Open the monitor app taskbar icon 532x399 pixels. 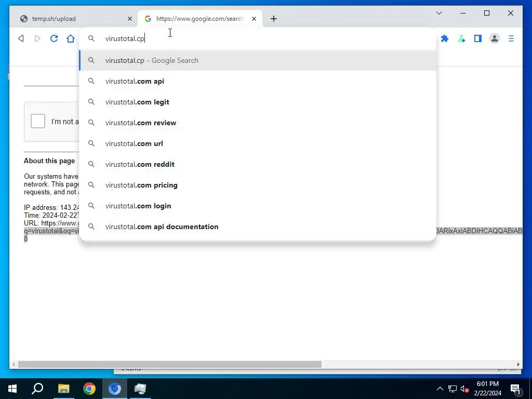pos(140,389)
